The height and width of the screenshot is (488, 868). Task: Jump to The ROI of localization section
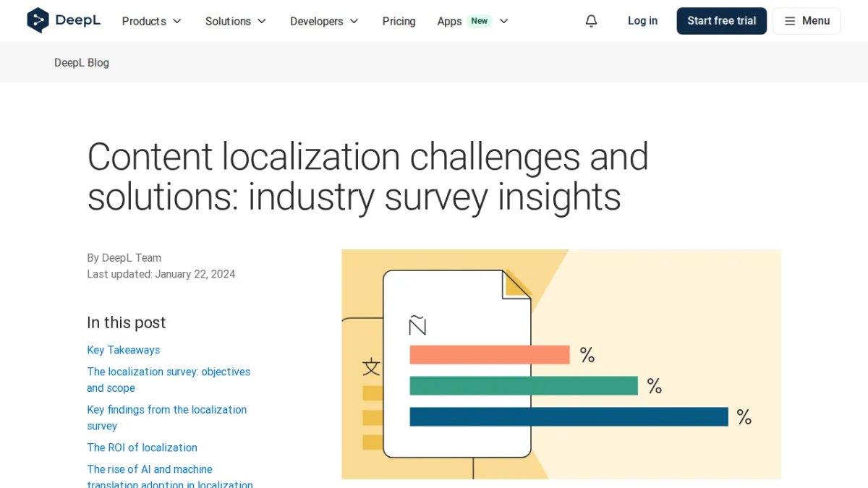[142, 448]
